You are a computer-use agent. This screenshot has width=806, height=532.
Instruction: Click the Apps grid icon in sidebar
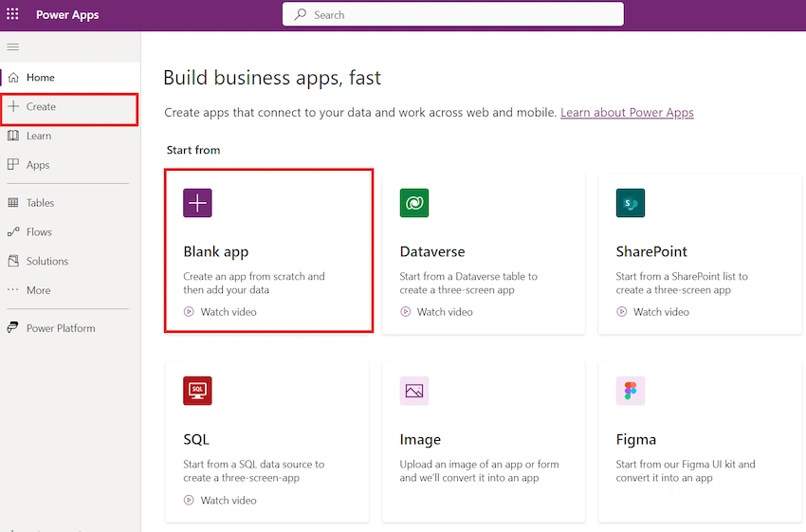coord(13,164)
